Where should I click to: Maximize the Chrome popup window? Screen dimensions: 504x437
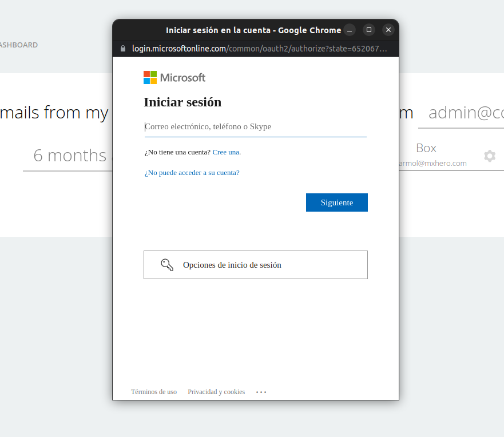(369, 30)
